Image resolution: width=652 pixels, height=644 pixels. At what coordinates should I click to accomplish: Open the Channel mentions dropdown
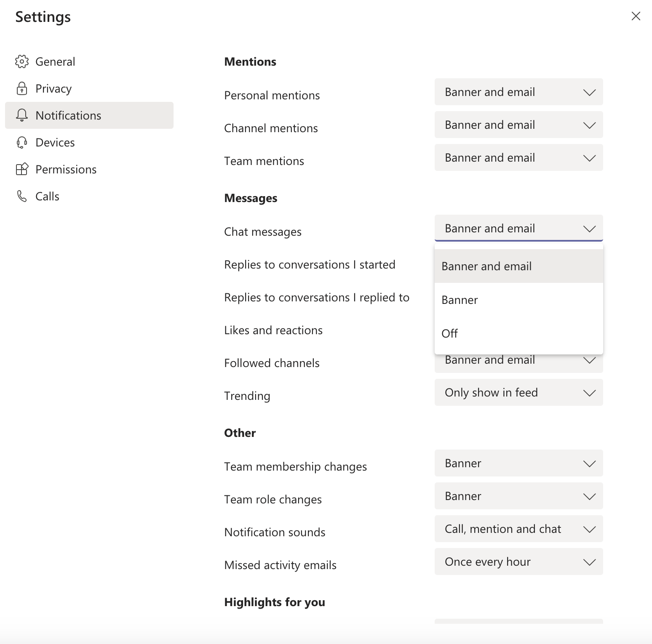[x=519, y=125]
